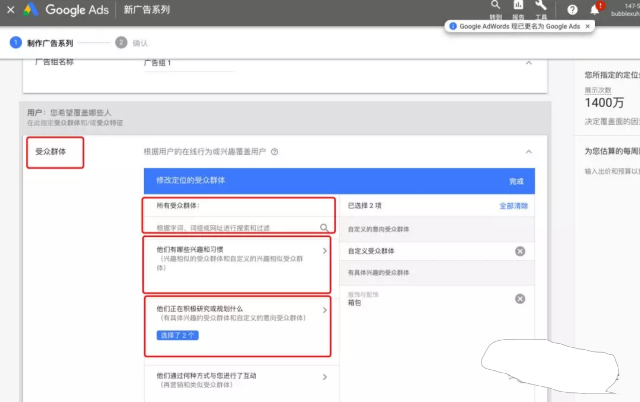This screenshot has width=640, height=402.
Task: Click the audience search magnifier icon
Action: pyautogui.click(x=324, y=228)
